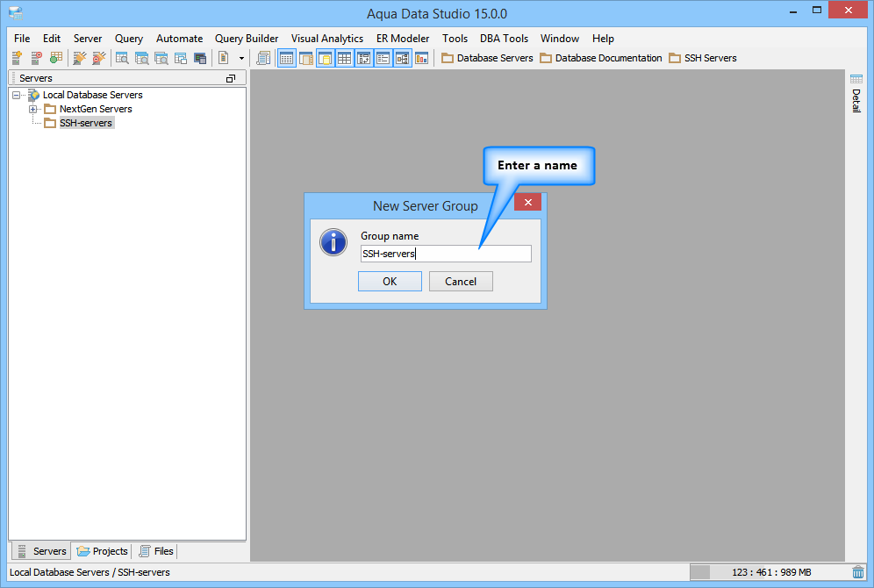Toggle the window icon with yellow database cylinder

click(325, 57)
